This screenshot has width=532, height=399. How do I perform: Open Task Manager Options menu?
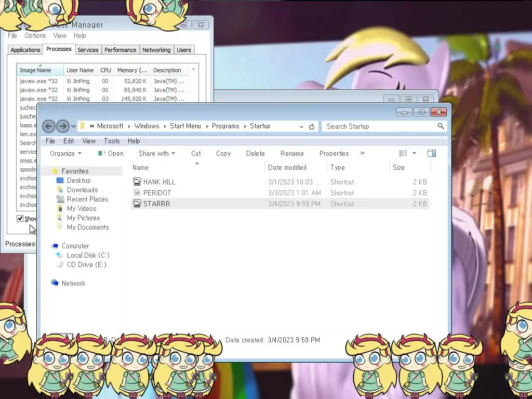(35, 36)
